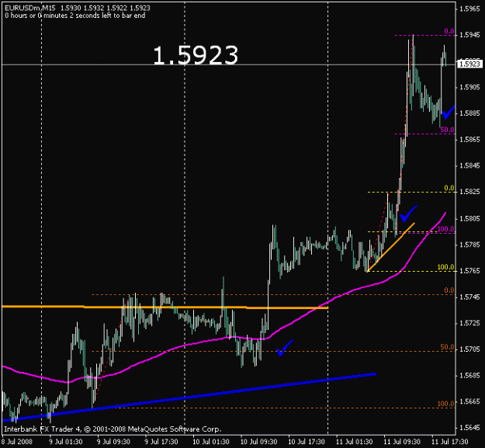Click the '10 Jul 01:30' time label
Viewport: 485px width, 448px height.
(x=211, y=442)
